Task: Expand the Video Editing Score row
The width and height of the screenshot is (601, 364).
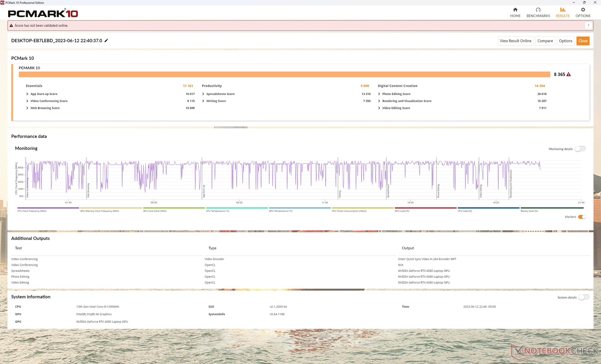Action: pyautogui.click(x=379, y=108)
